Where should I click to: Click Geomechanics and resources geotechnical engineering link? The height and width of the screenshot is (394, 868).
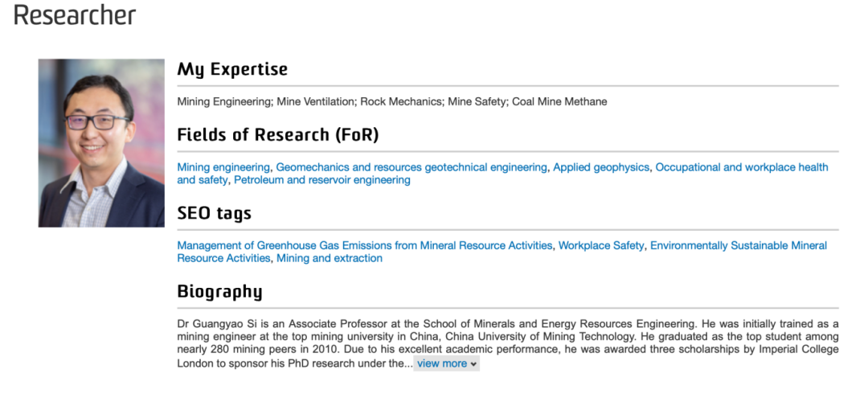411,167
